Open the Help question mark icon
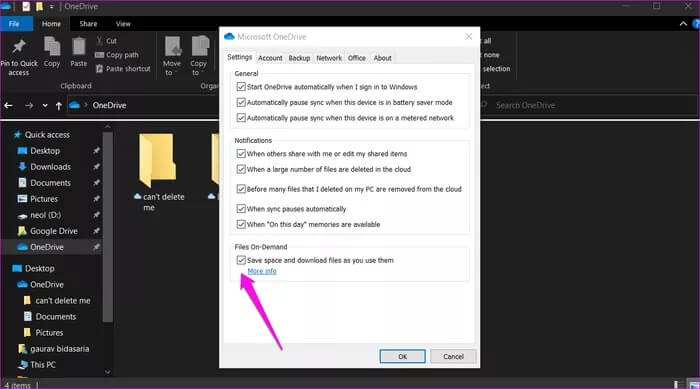 [696, 24]
